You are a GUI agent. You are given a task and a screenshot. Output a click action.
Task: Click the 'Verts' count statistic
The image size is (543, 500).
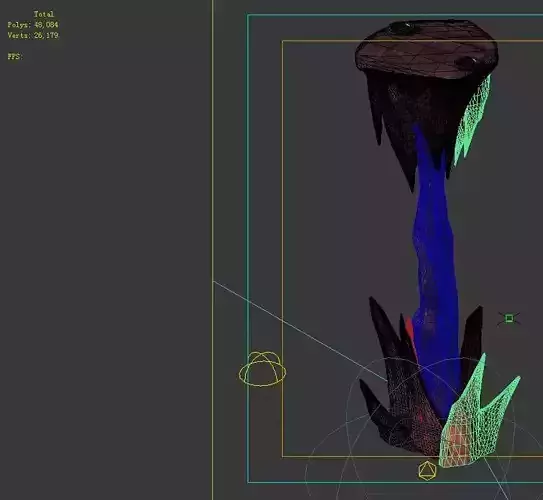(33, 35)
